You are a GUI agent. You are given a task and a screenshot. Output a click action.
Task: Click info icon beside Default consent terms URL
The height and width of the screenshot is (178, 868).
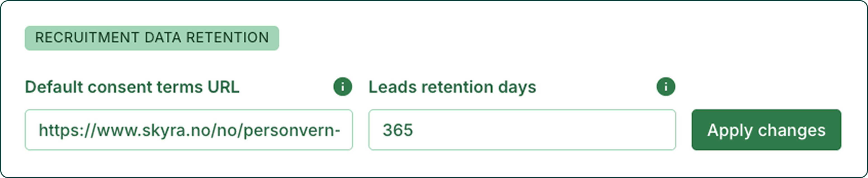pos(343,87)
